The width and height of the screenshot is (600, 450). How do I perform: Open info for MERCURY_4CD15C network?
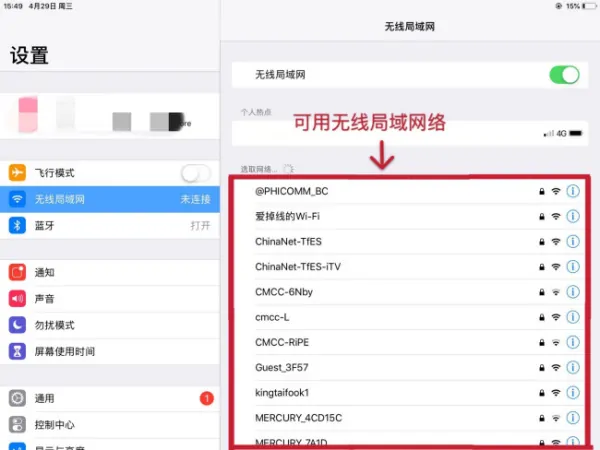click(x=572, y=418)
